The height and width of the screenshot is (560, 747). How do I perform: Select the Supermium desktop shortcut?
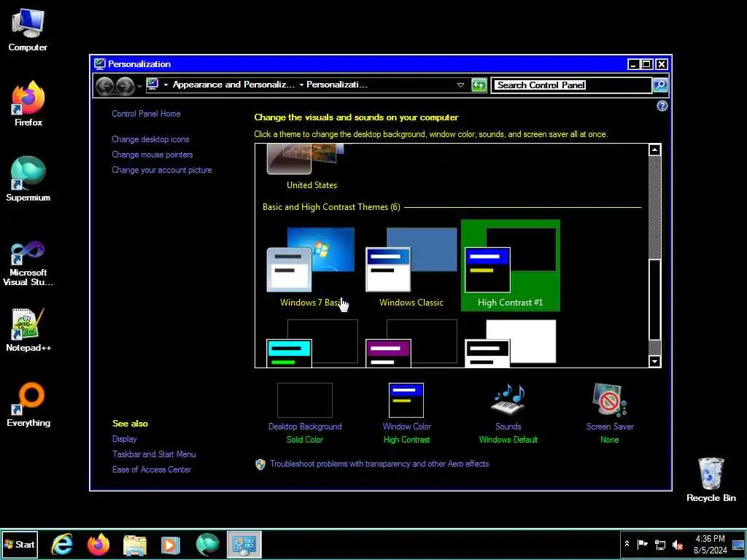tap(28, 179)
